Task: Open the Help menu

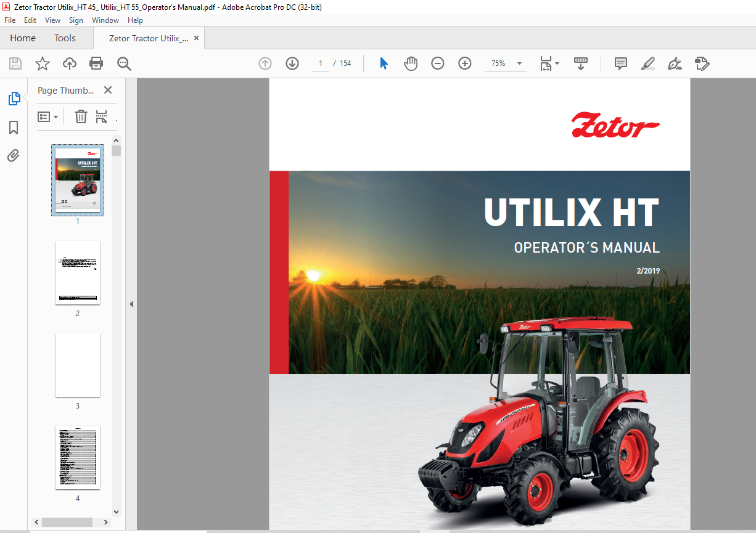Action: [x=135, y=20]
